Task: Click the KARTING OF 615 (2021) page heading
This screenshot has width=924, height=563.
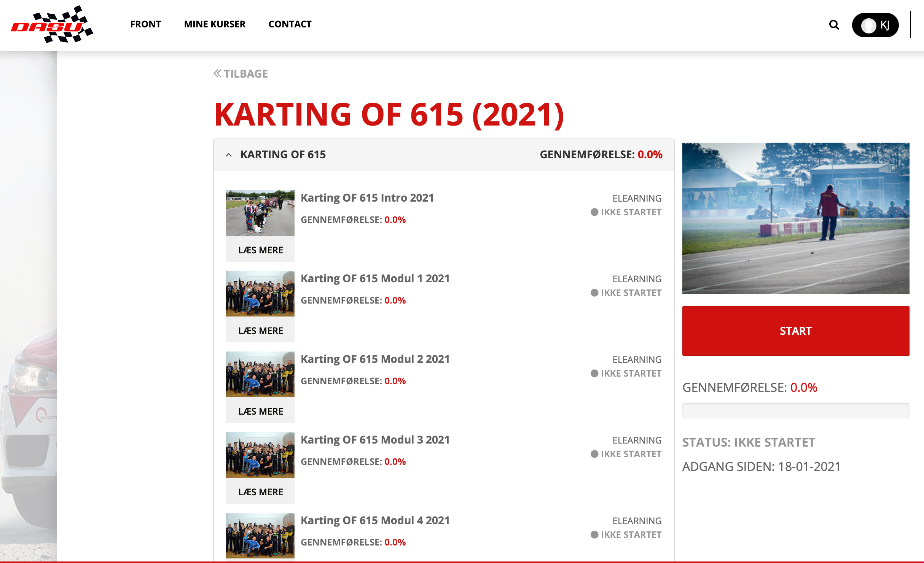Action: (389, 115)
